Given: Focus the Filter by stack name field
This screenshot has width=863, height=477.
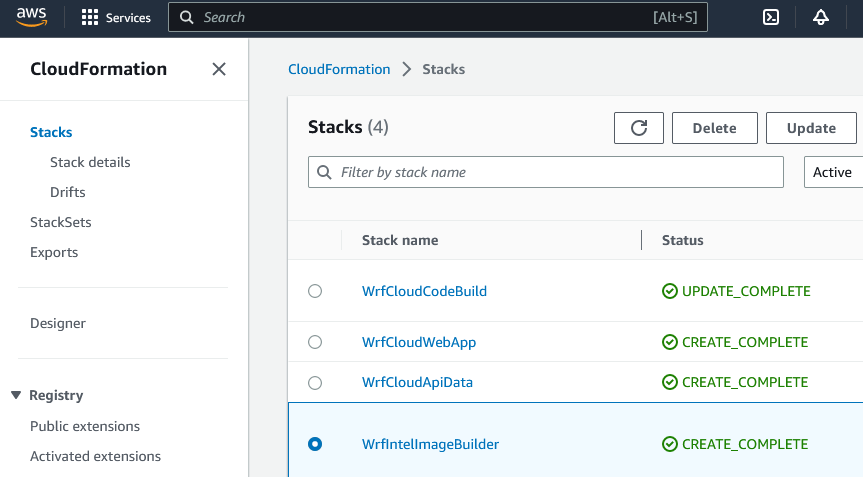Looking at the screenshot, I should point(545,172).
